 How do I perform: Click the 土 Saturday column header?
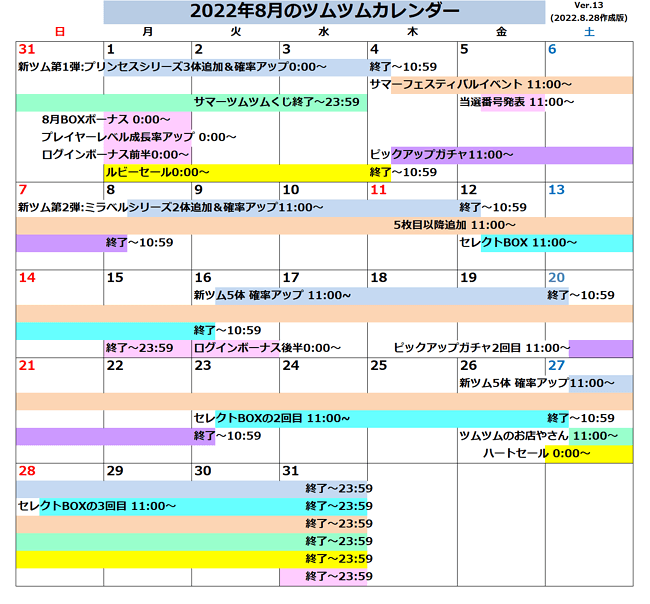[588, 32]
